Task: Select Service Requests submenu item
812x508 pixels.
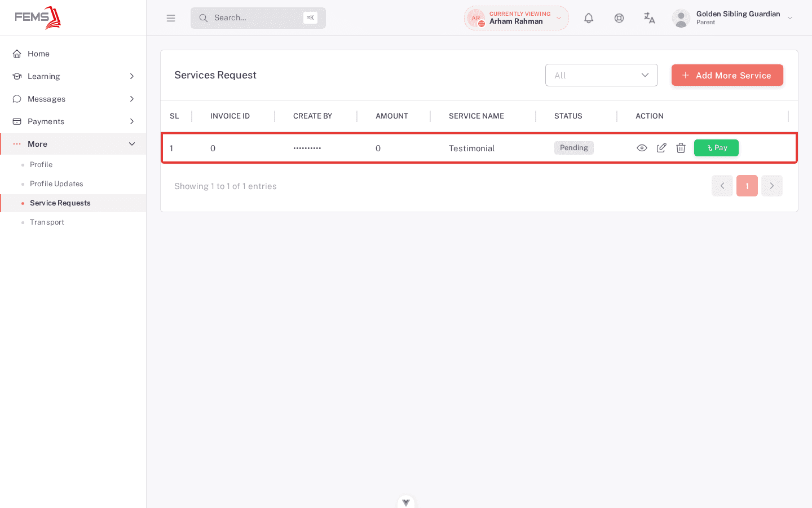Action: point(73,203)
